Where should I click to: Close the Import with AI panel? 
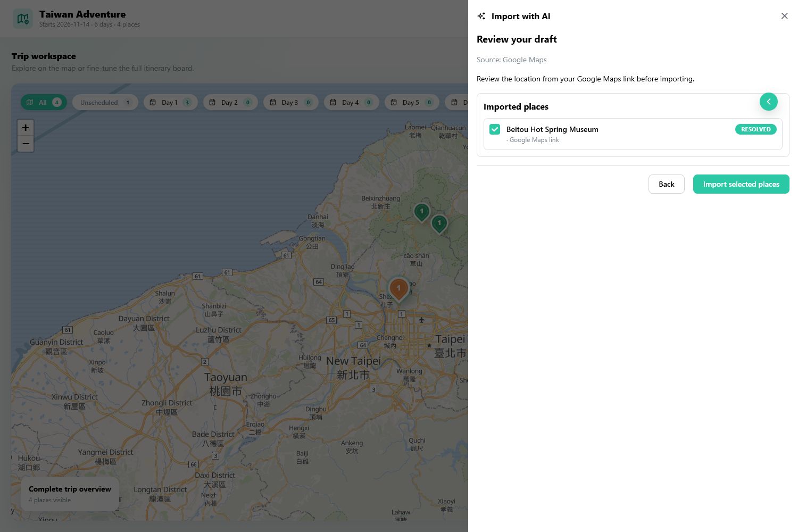click(x=784, y=16)
